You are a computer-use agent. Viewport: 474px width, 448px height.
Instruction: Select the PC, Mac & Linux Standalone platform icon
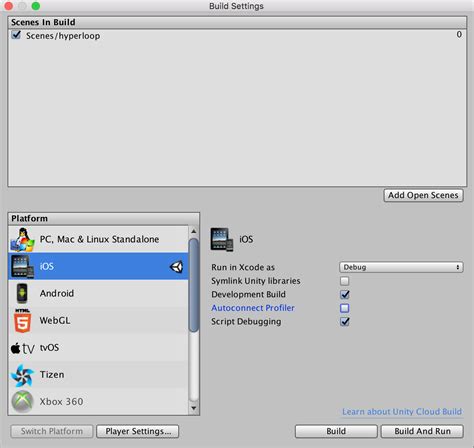click(22, 239)
